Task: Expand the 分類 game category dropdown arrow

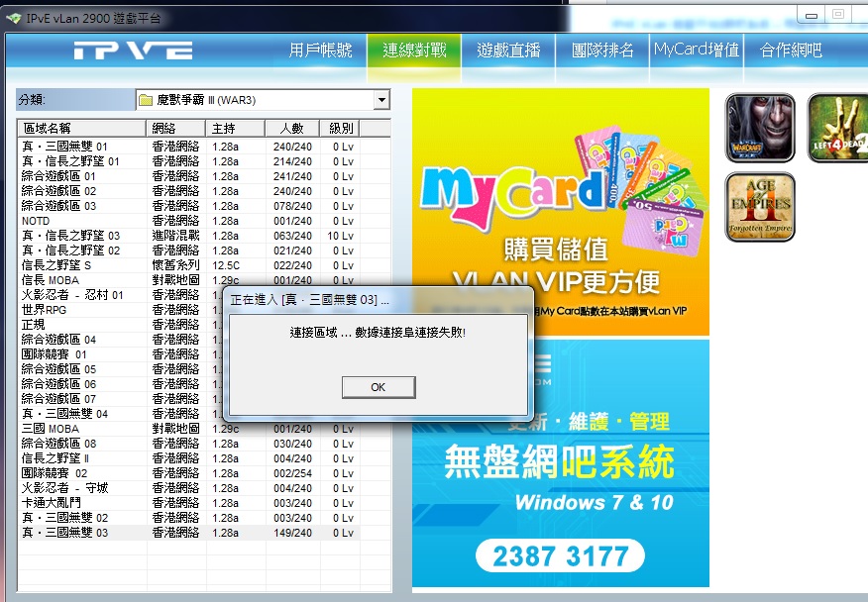Action: 381,100
